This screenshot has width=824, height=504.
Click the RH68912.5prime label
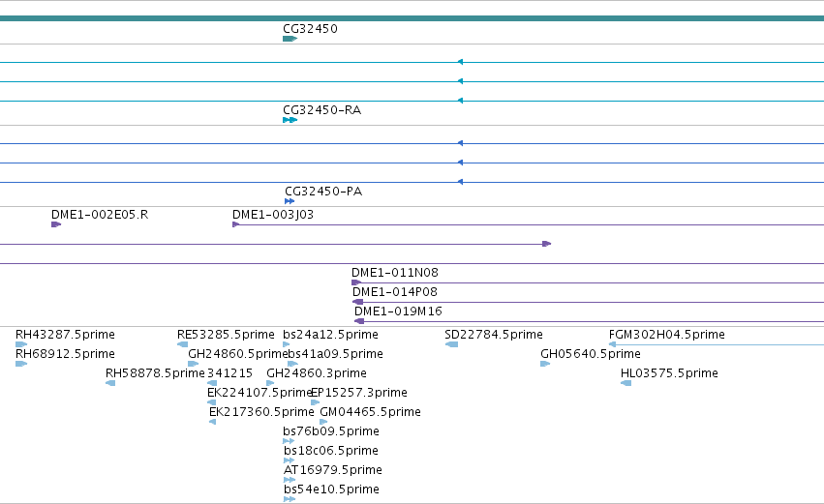pyautogui.click(x=65, y=354)
